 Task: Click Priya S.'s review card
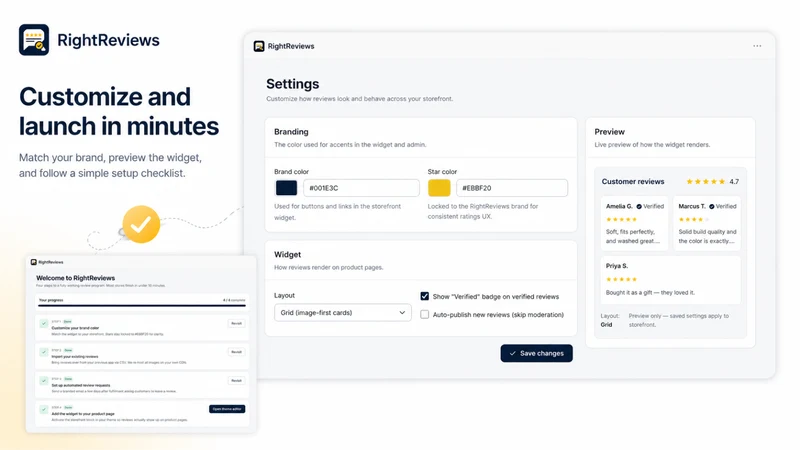[670, 280]
